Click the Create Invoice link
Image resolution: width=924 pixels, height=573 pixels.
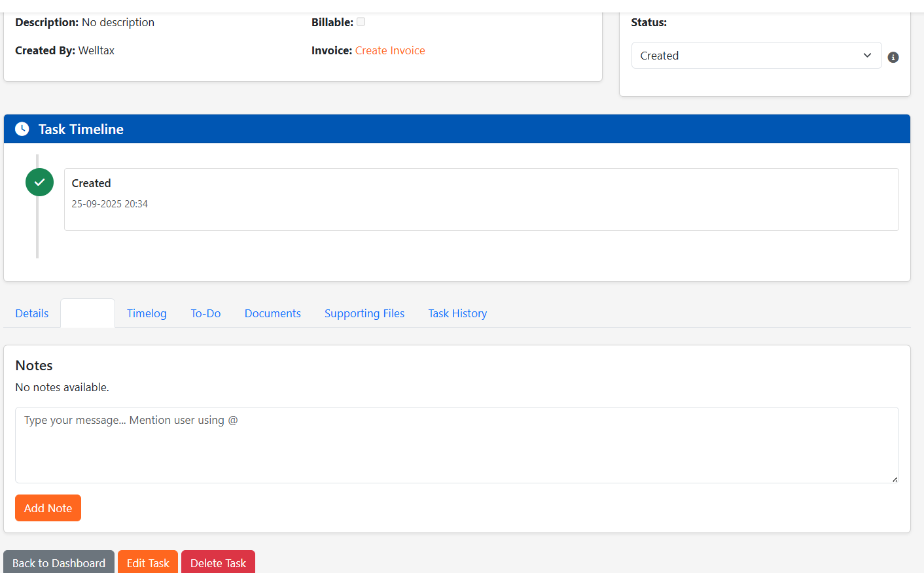coord(390,50)
